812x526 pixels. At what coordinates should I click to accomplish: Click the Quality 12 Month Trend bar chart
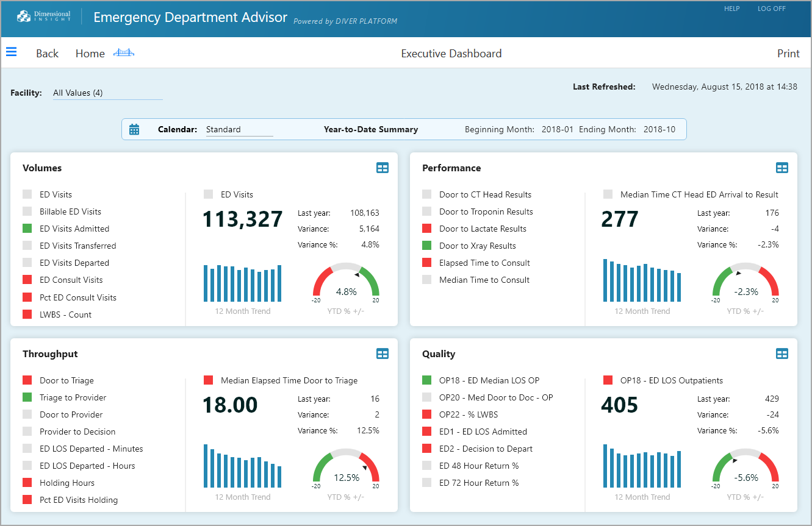coord(642,466)
